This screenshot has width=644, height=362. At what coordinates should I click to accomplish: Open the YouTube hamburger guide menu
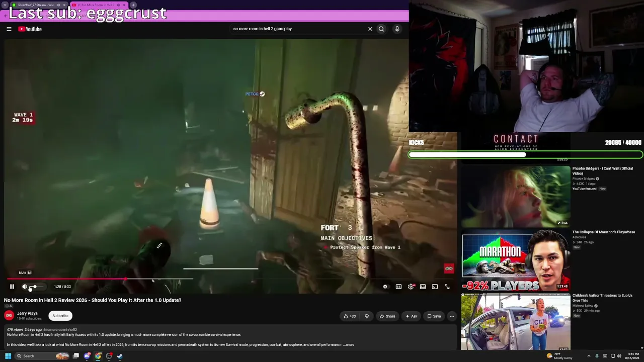pos(9,29)
